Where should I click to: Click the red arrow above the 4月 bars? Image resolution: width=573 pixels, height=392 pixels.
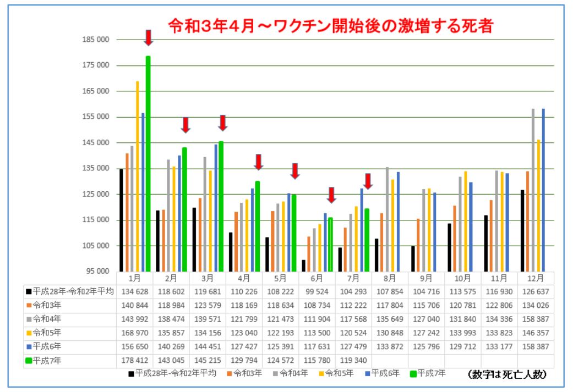click(258, 162)
